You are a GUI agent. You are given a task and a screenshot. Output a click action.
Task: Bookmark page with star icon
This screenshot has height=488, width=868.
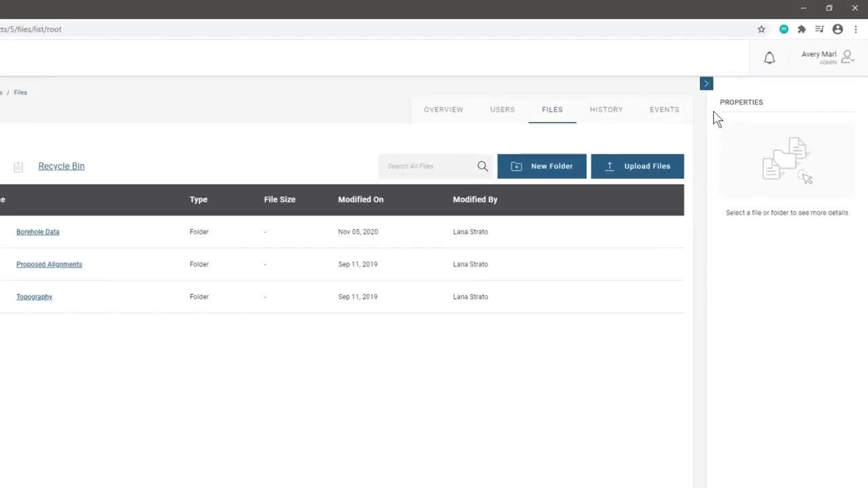(x=762, y=29)
